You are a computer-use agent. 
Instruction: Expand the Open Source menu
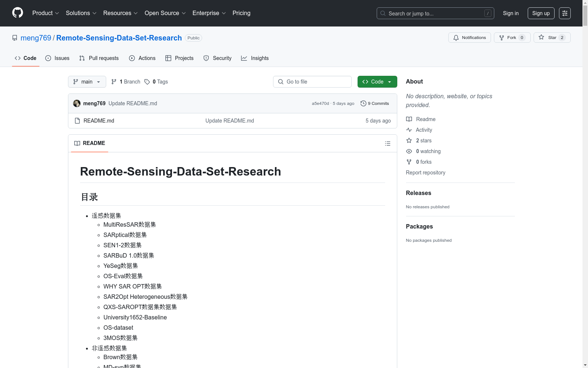pos(165,13)
